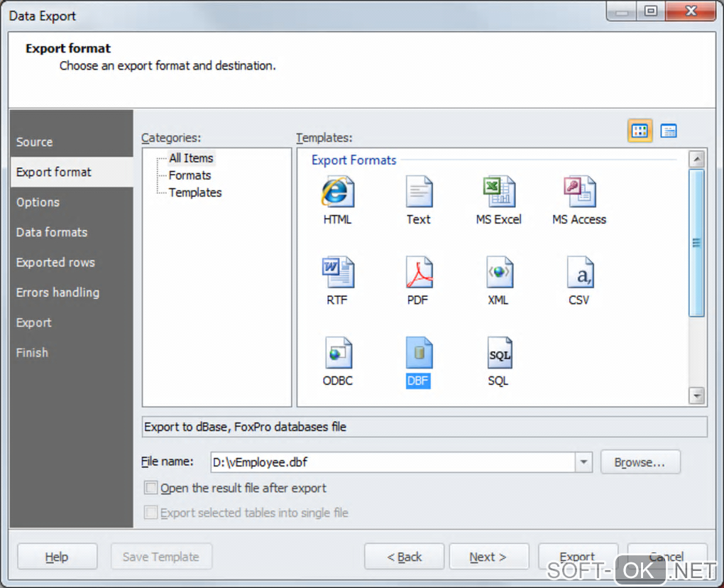The image size is (724, 588).
Task: Go to the Exported rows step
Action: (71, 262)
